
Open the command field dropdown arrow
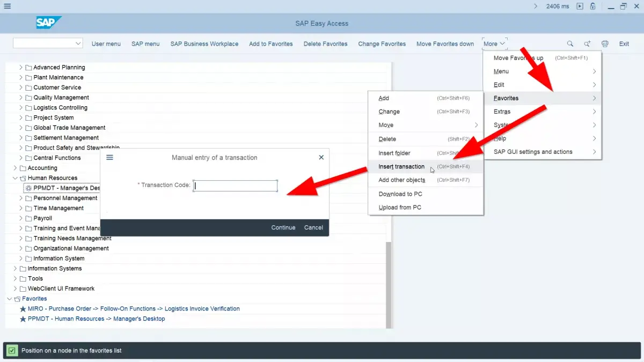(x=78, y=43)
